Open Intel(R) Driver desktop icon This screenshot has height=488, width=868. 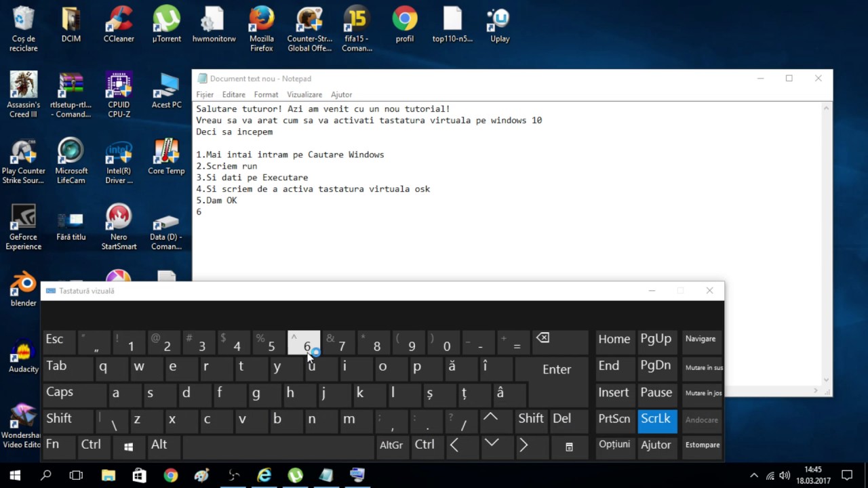pyautogui.click(x=119, y=161)
